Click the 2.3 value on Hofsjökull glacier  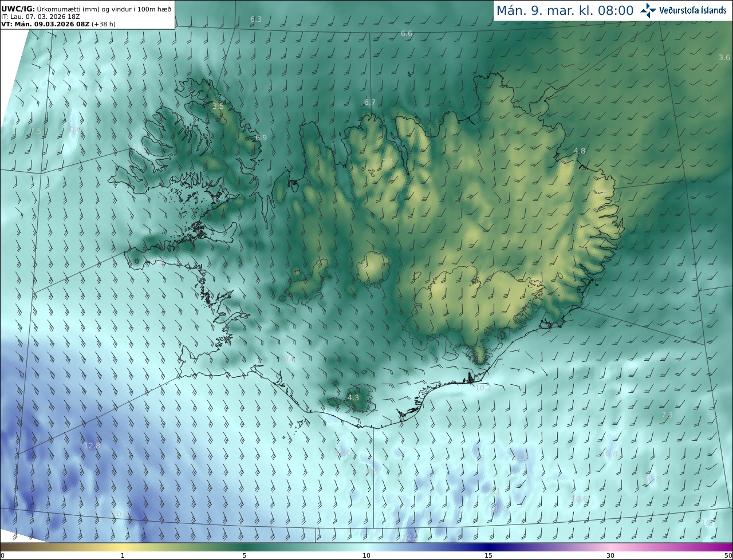368,267
